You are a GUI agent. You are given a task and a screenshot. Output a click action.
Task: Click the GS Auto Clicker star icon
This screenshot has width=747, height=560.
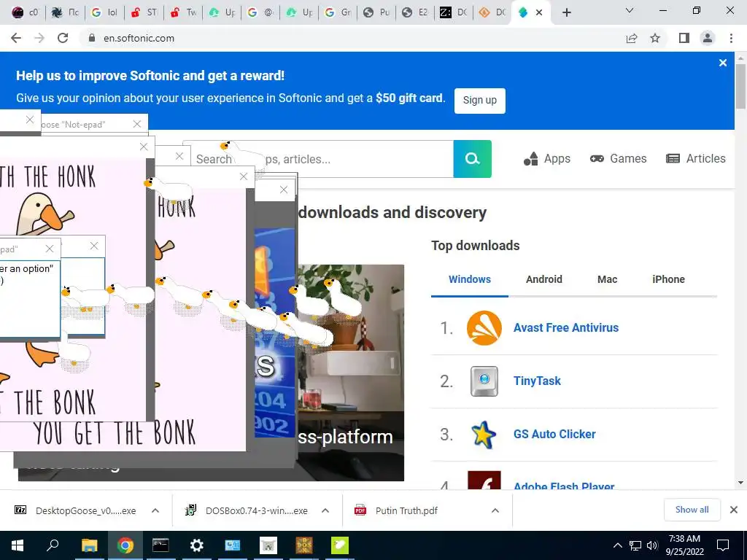tap(484, 435)
